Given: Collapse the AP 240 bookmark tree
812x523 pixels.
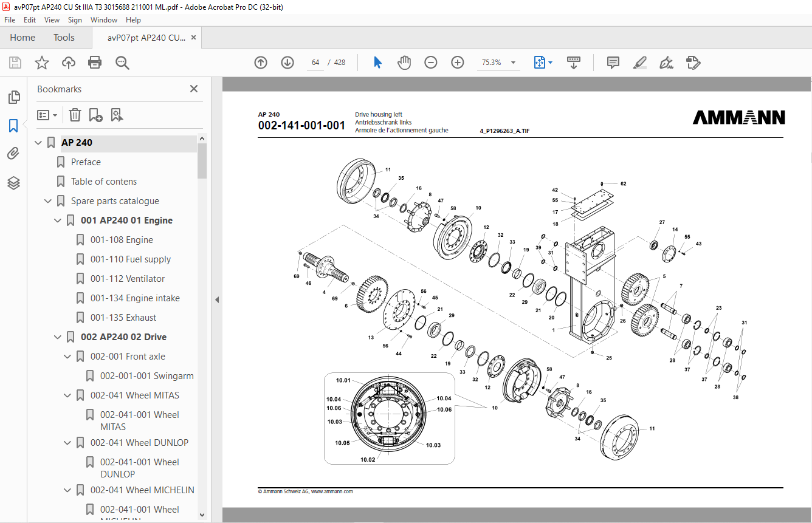Looking at the screenshot, I should click(38, 143).
